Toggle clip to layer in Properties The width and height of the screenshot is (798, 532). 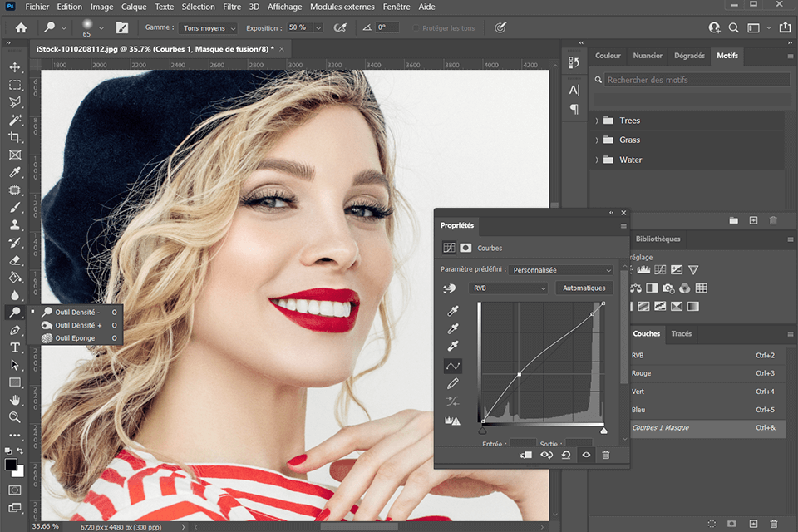tap(525, 455)
